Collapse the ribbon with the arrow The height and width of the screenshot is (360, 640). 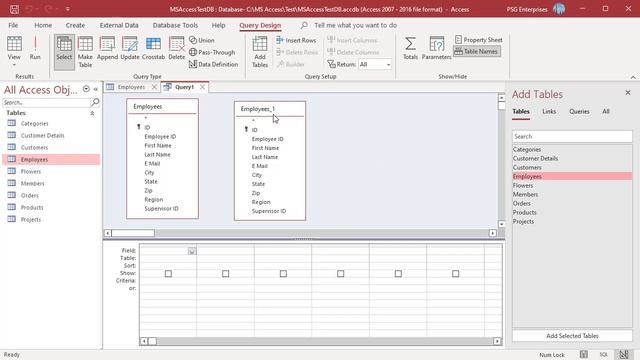(x=633, y=77)
